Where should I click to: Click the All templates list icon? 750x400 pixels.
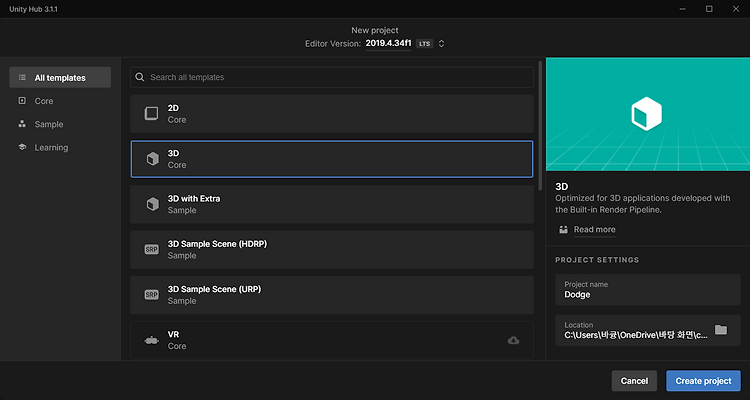pos(22,78)
